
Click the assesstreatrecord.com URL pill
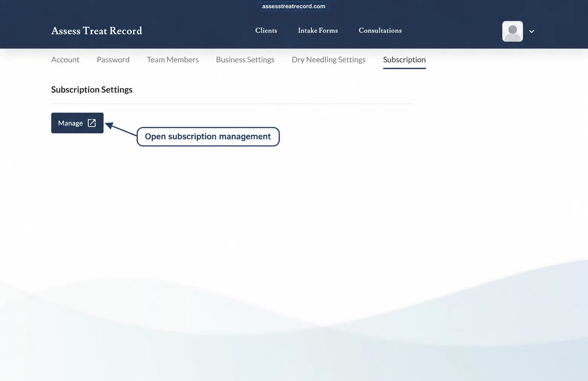pyautogui.click(x=293, y=6)
